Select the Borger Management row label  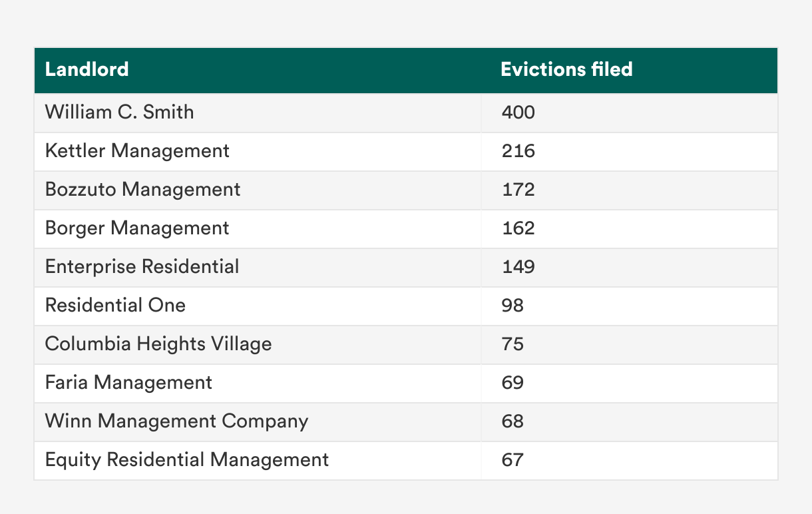point(137,228)
